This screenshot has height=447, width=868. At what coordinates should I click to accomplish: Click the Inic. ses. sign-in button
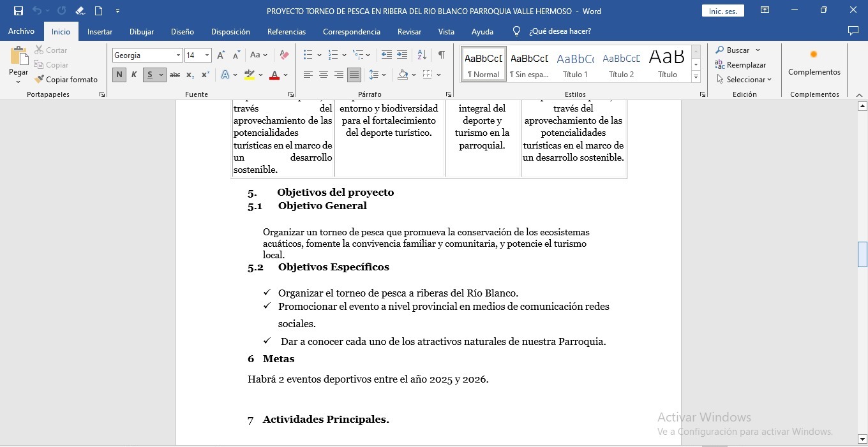point(722,11)
